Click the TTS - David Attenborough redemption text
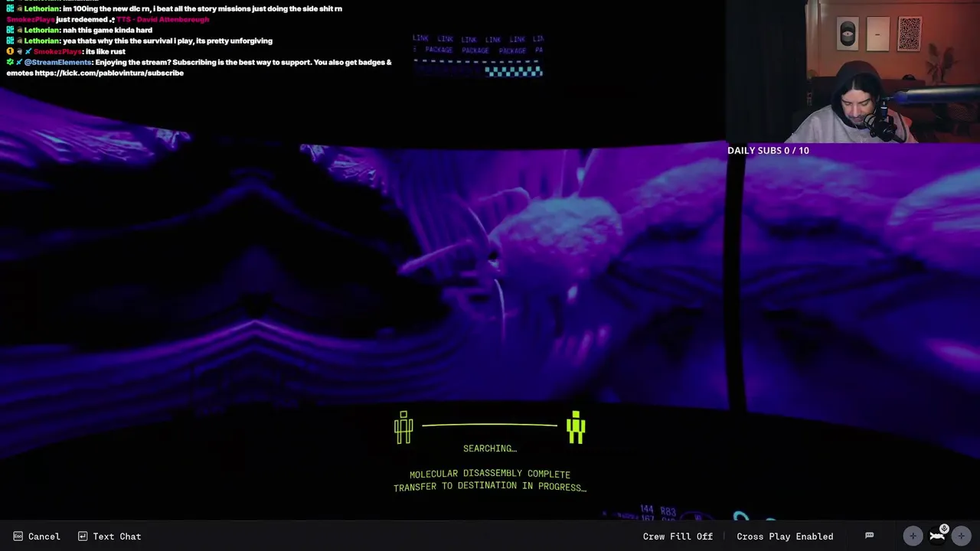The width and height of the screenshot is (980, 551). [162, 19]
